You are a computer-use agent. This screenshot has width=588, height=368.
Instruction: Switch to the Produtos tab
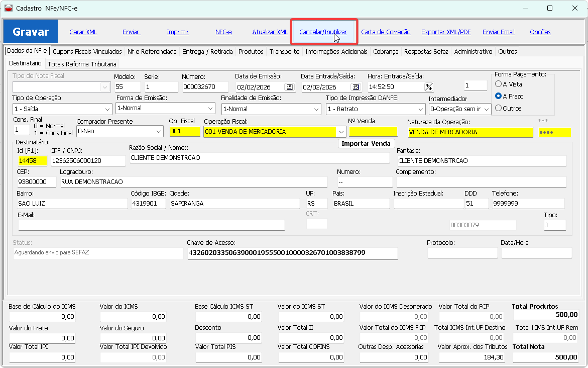click(x=251, y=51)
